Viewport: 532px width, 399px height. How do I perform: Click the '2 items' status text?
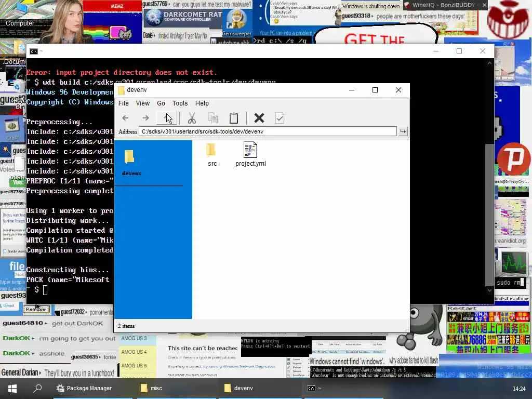[x=126, y=326]
